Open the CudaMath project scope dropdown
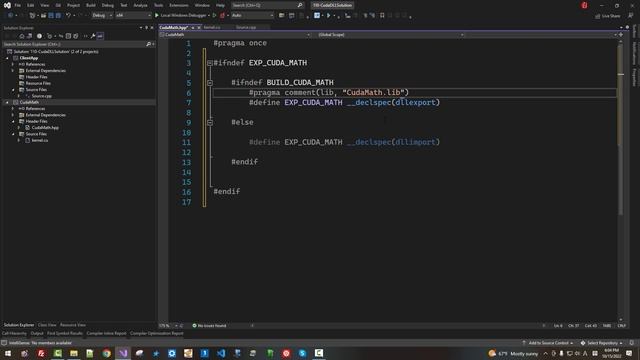 click(235, 35)
